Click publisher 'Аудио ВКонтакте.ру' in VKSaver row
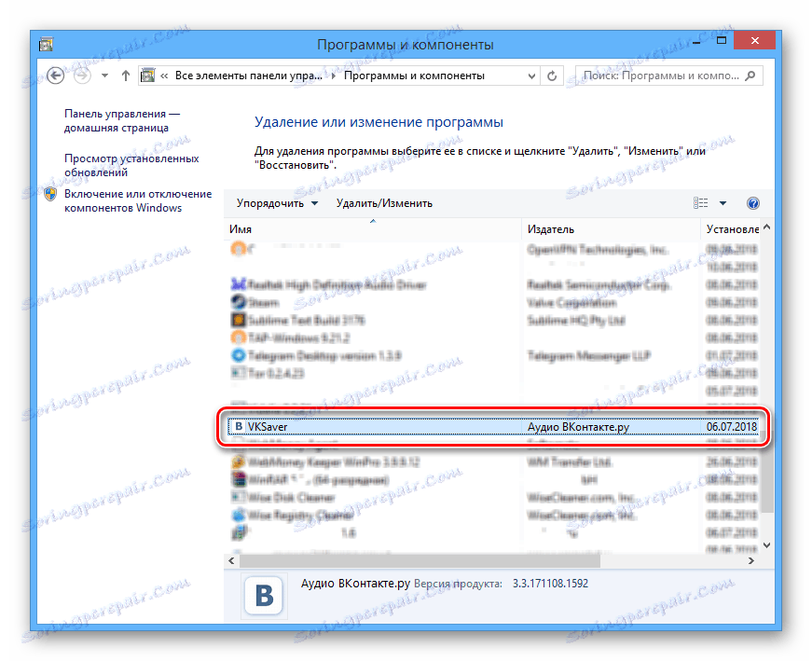The width and height of the screenshot is (812, 661). tap(578, 427)
